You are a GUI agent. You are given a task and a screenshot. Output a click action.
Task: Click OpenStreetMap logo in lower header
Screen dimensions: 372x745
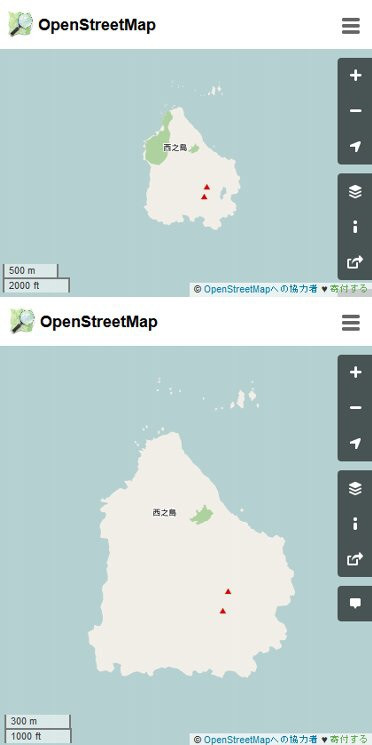(22, 321)
